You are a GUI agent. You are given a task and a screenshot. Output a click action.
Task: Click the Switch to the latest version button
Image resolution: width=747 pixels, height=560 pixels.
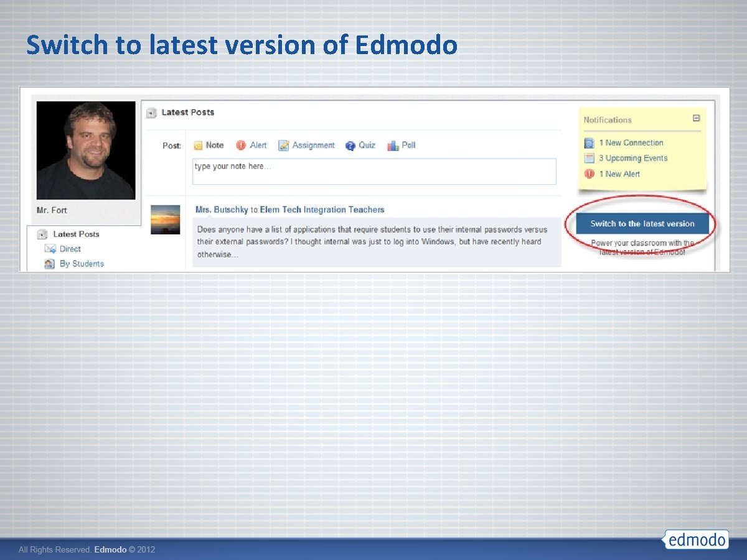(642, 223)
